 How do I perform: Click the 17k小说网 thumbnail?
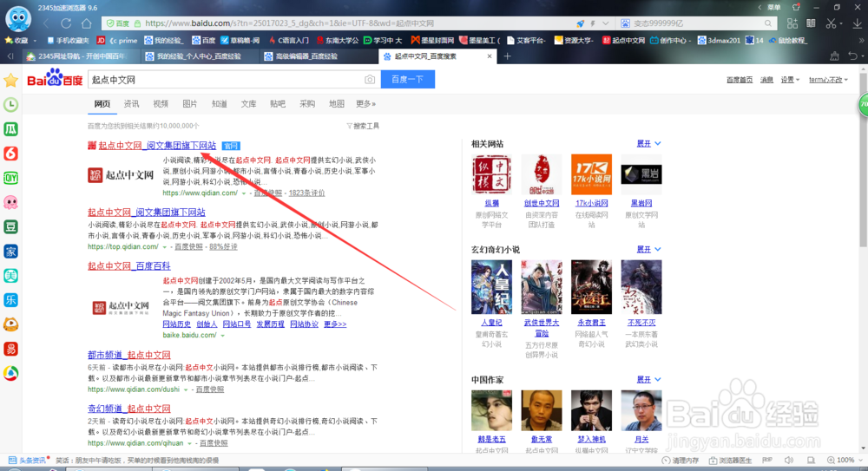coord(591,174)
